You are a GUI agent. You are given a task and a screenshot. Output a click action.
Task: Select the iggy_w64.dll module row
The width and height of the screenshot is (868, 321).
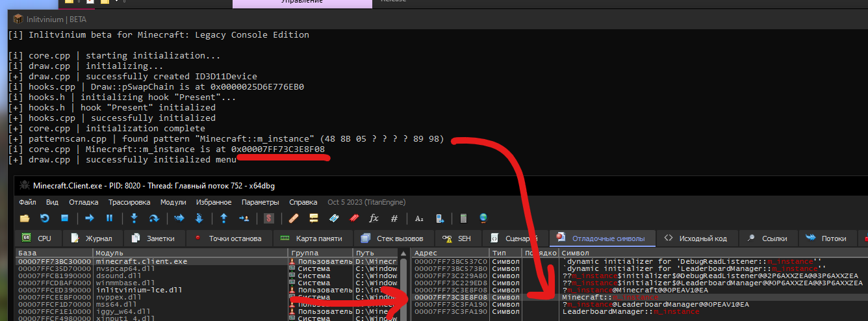[207, 311]
